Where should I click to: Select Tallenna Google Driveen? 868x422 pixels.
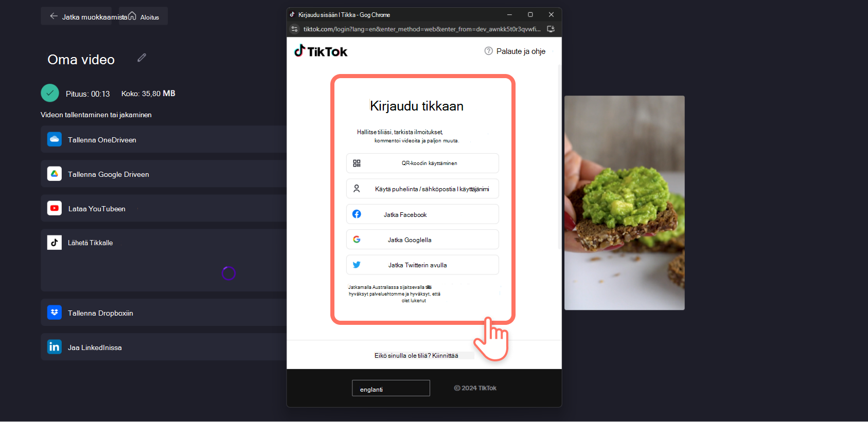point(164,174)
